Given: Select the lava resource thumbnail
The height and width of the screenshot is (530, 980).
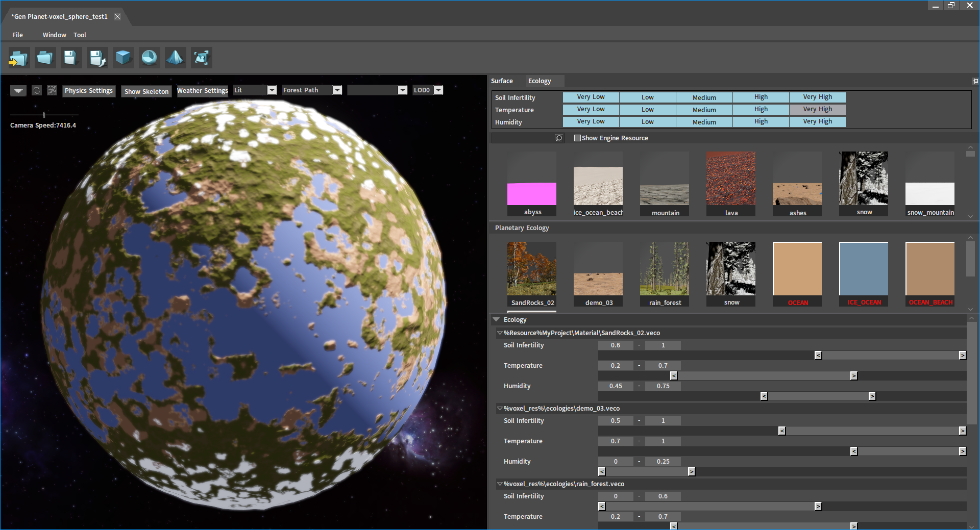Looking at the screenshot, I should pyautogui.click(x=731, y=184).
